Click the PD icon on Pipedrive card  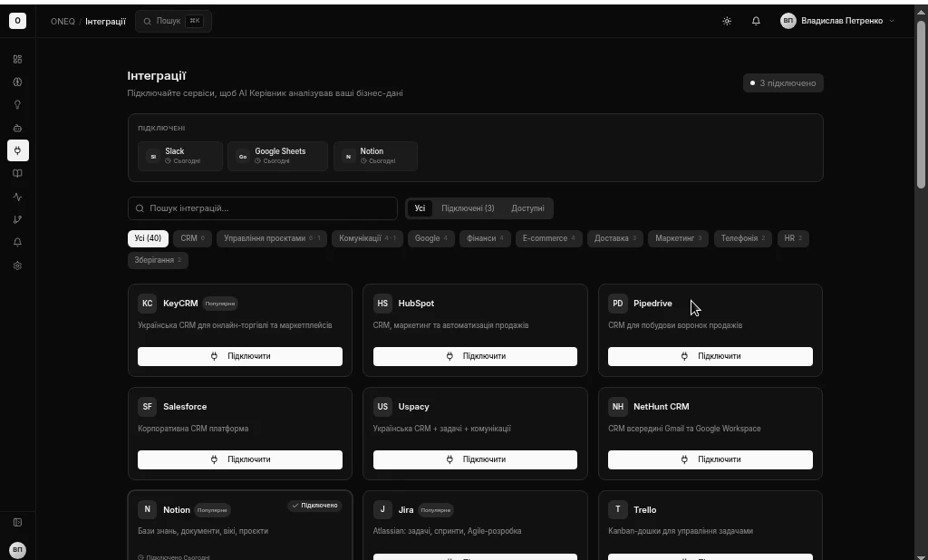tap(618, 303)
